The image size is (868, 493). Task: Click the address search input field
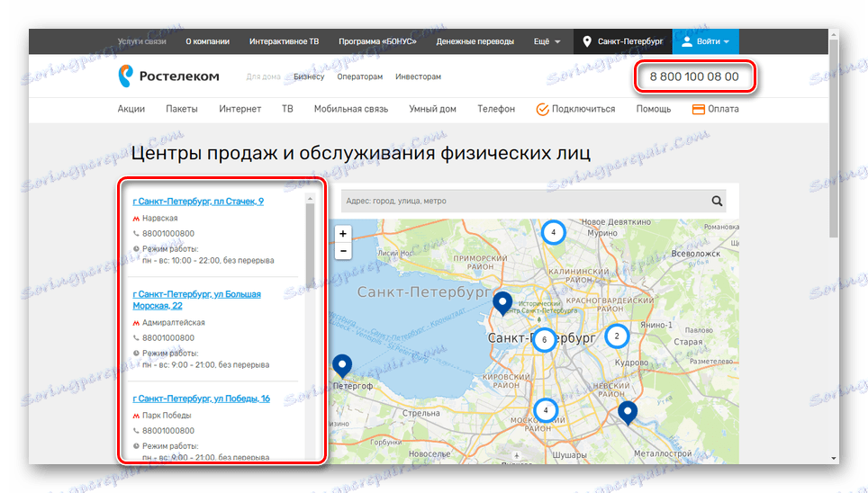[526, 201]
